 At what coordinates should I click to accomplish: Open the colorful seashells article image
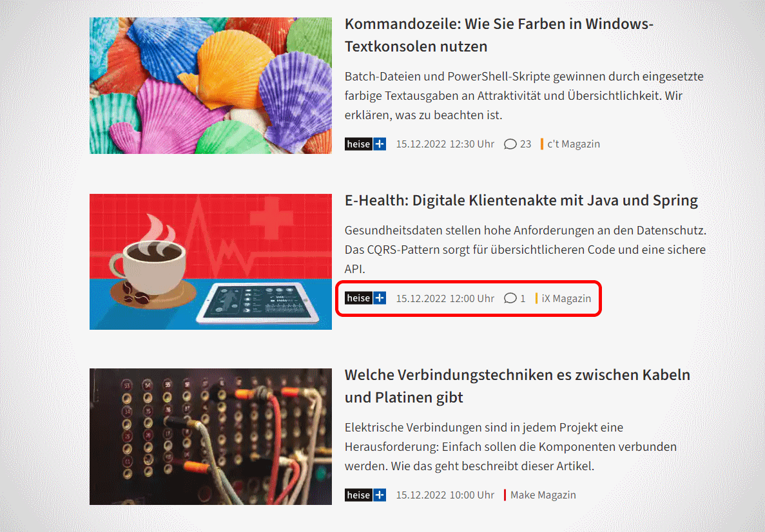click(x=211, y=86)
